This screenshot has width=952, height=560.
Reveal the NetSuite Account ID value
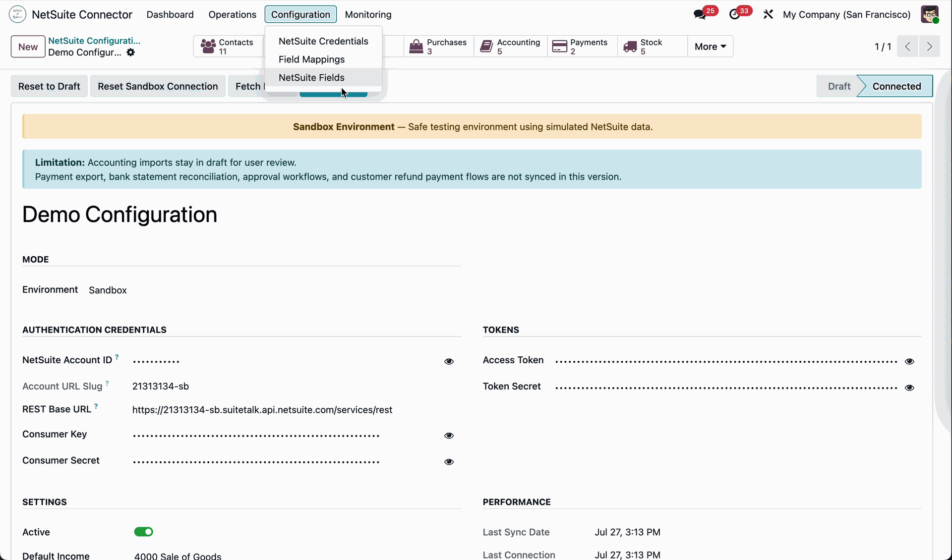449,361
